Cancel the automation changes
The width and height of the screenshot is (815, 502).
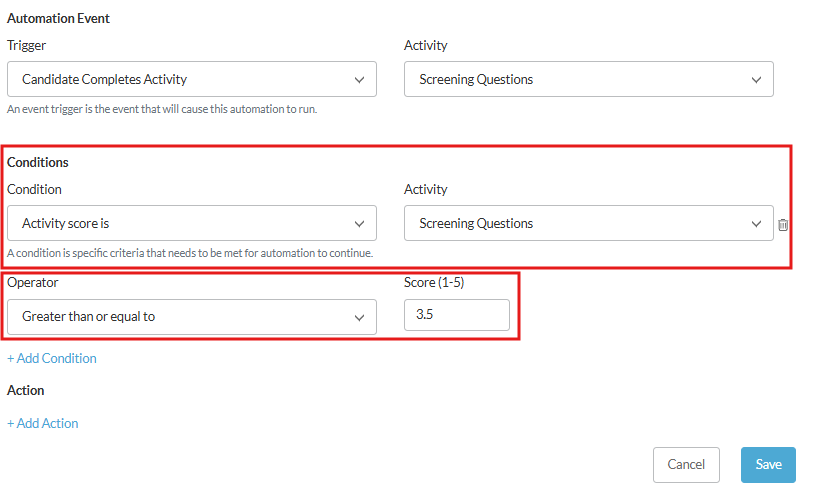click(686, 465)
